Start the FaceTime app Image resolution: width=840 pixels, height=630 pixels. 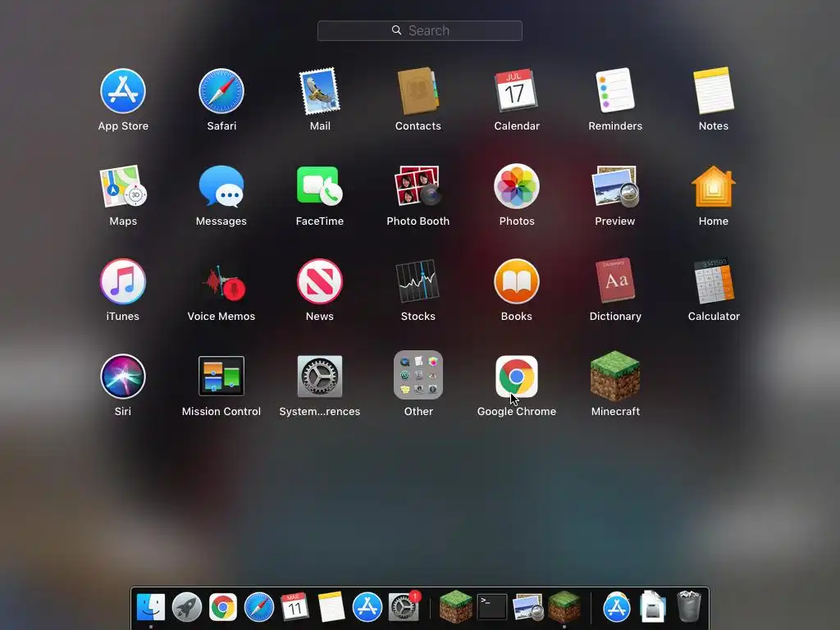click(x=320, y=186)
